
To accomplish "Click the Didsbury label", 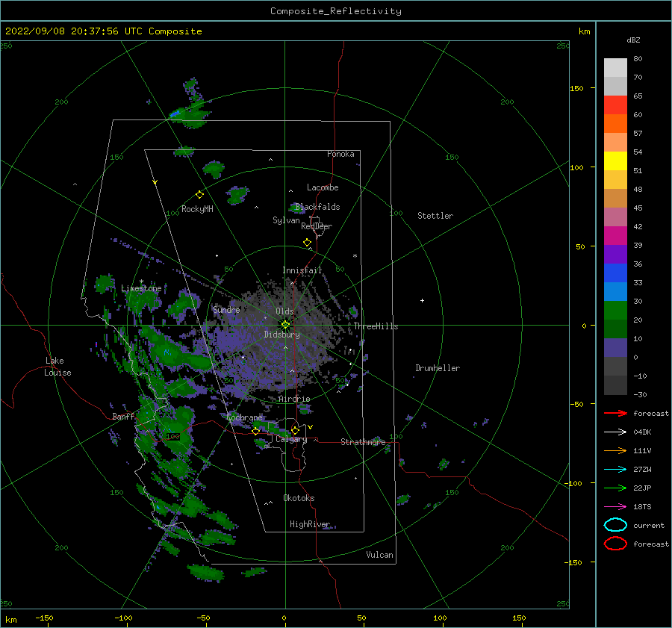I will [x=281, y=335].
